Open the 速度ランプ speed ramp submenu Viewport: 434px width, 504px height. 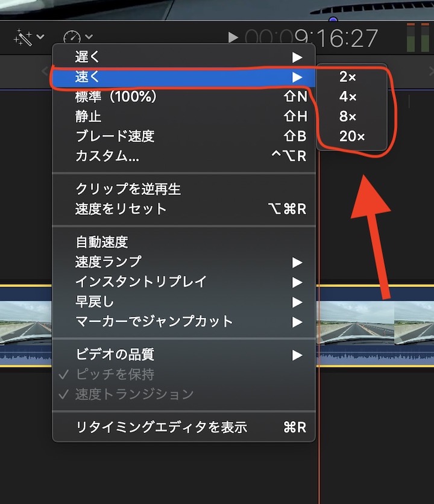click(184, 262)
